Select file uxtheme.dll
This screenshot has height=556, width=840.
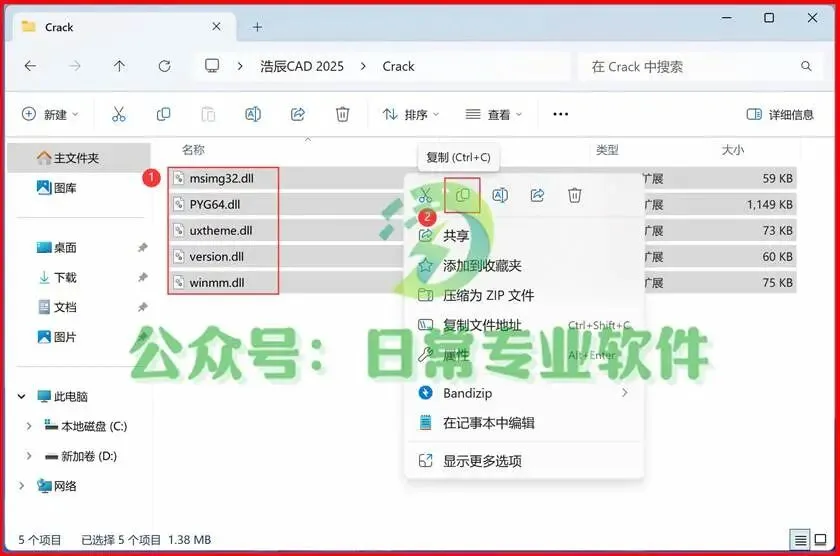(x=221, y=230)
